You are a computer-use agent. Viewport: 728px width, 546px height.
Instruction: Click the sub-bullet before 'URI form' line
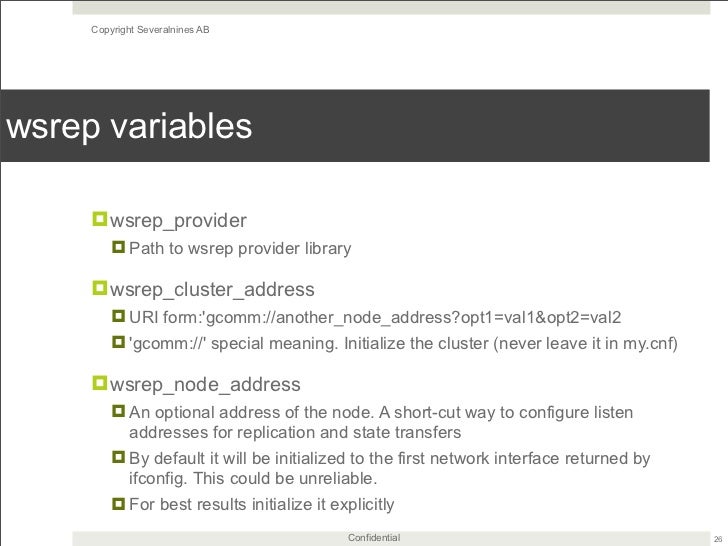(119, 318)
